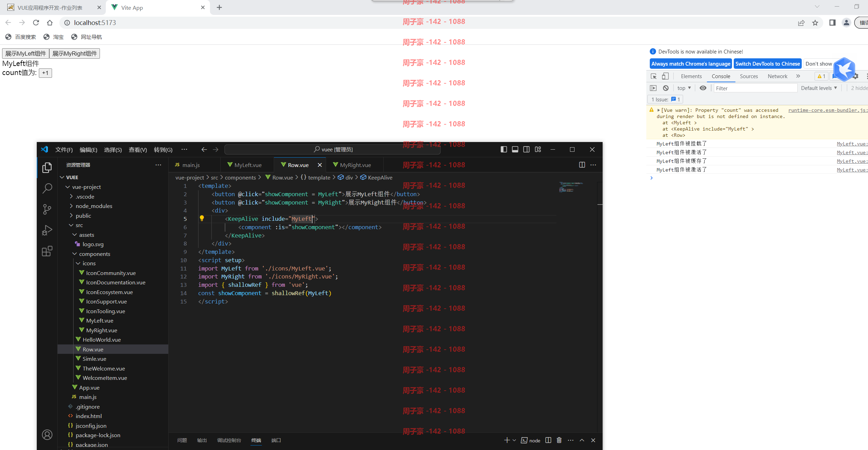Create a live expression with the eye icon
The height and width of the screenshot is (450, 868).
pos(703,88)
